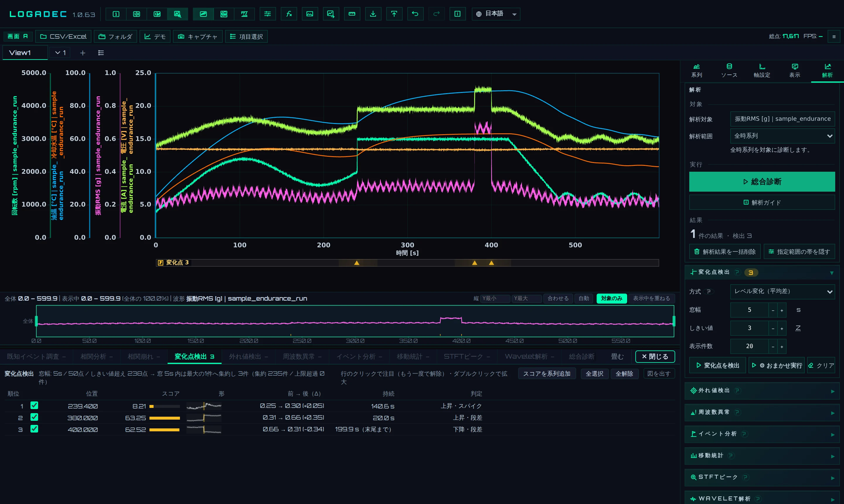Click the ruler measurement icon
844x504 pixels.
352,14
